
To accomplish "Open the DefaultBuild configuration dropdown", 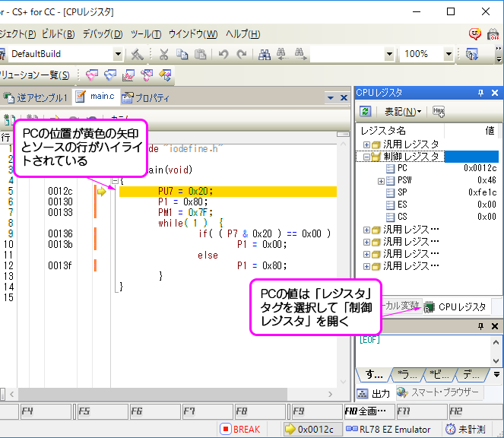I will 118,54.
